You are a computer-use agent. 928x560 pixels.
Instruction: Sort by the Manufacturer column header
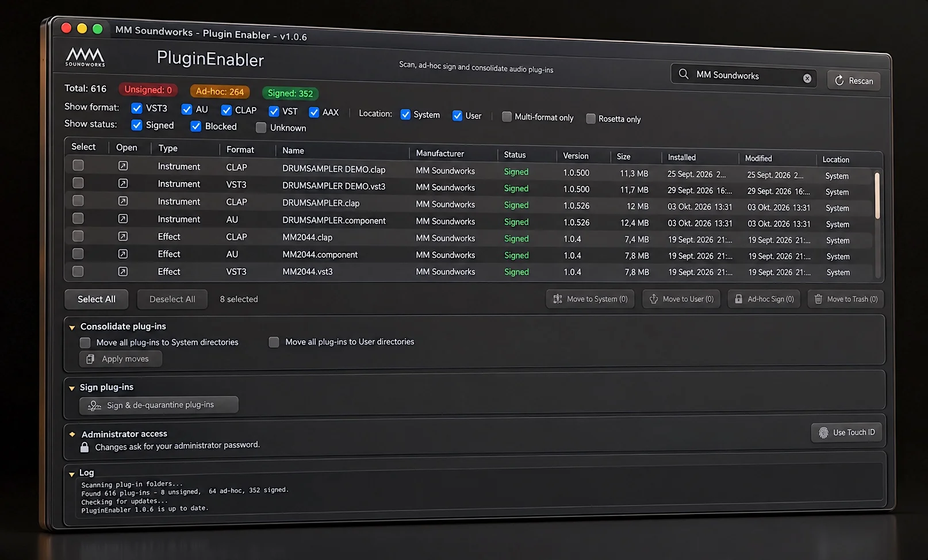coord(440,154)
